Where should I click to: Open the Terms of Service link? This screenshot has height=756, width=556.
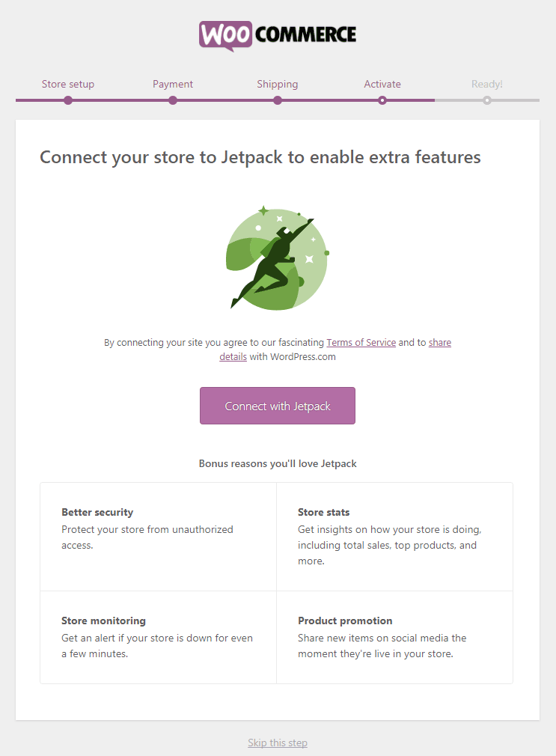[x=361, y=342]
